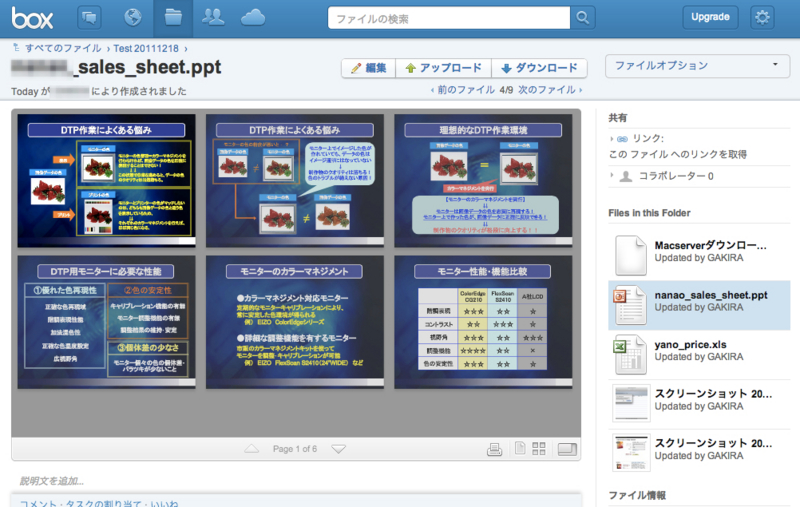
Task: Switch to thumbnail grid view icon
Action: tap(539, 448)
